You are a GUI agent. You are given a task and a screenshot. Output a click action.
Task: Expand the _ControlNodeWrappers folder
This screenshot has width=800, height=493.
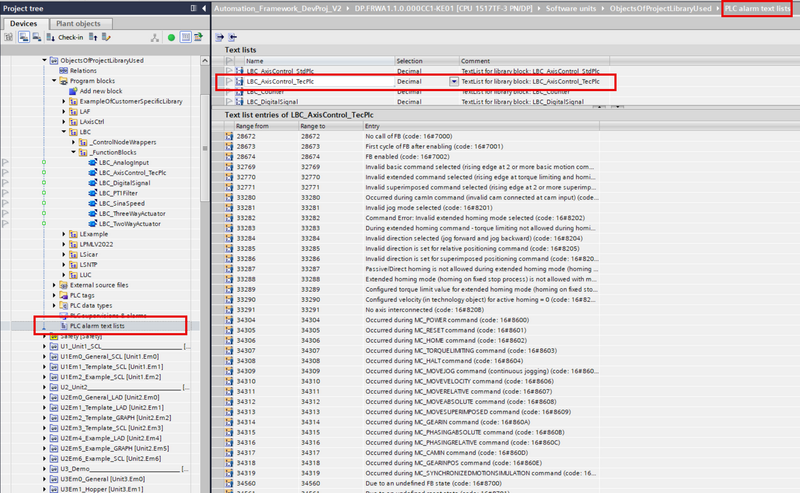pyautogui.click(x=73, y=142)
